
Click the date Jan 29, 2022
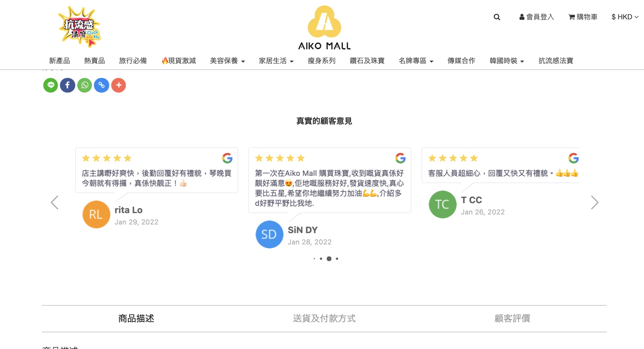(x=137, y=222)
